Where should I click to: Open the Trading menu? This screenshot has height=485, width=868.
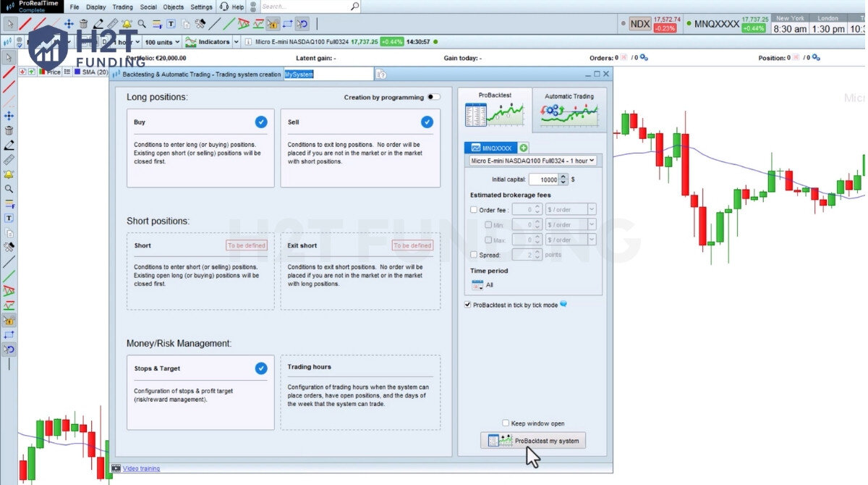pos(122,7)
